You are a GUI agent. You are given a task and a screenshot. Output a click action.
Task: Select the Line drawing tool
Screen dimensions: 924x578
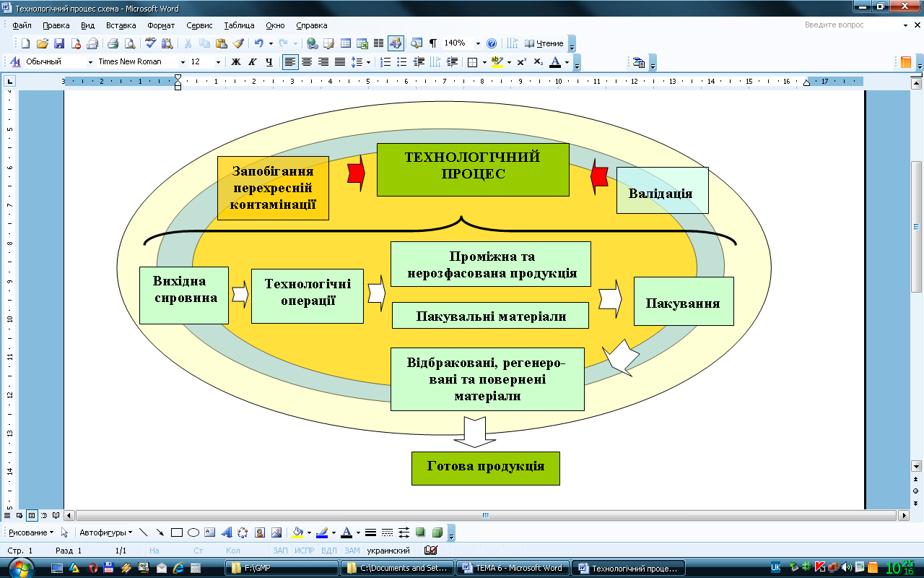(x=143, y=532)
